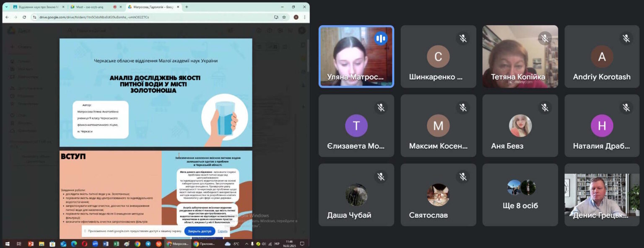This screenshot has width=644, height=248.
Task: Select the Andriy Korotash participant tile
Action: coord(602,57)
